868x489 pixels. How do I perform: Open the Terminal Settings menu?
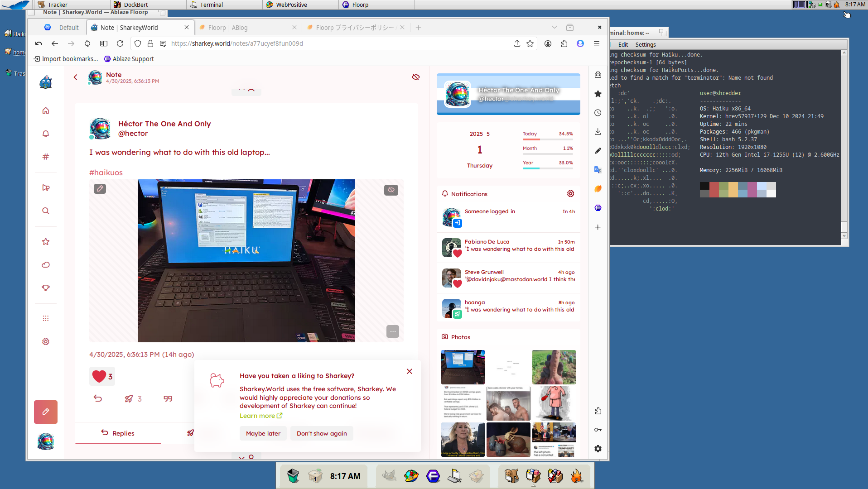(x=646, y=45)
